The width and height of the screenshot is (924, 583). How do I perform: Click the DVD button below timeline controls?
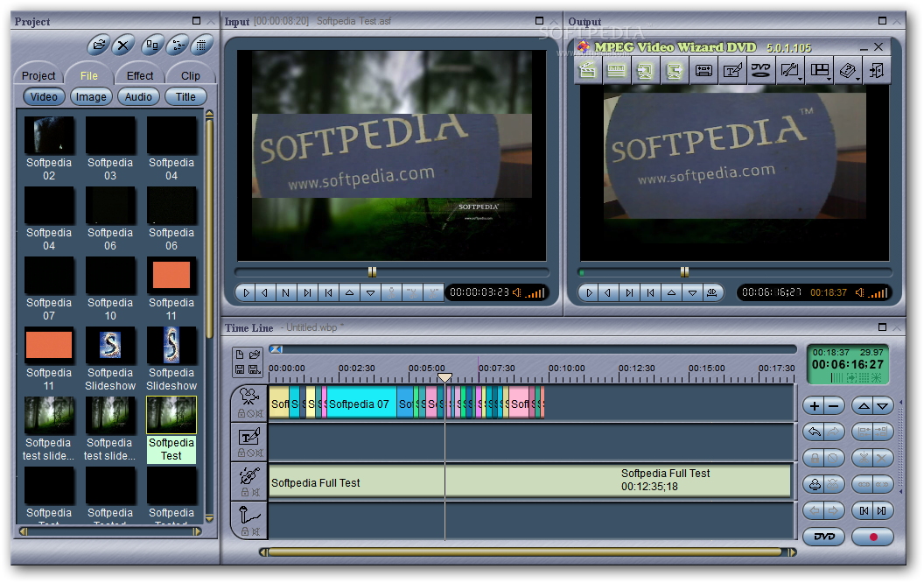point(824,537)
